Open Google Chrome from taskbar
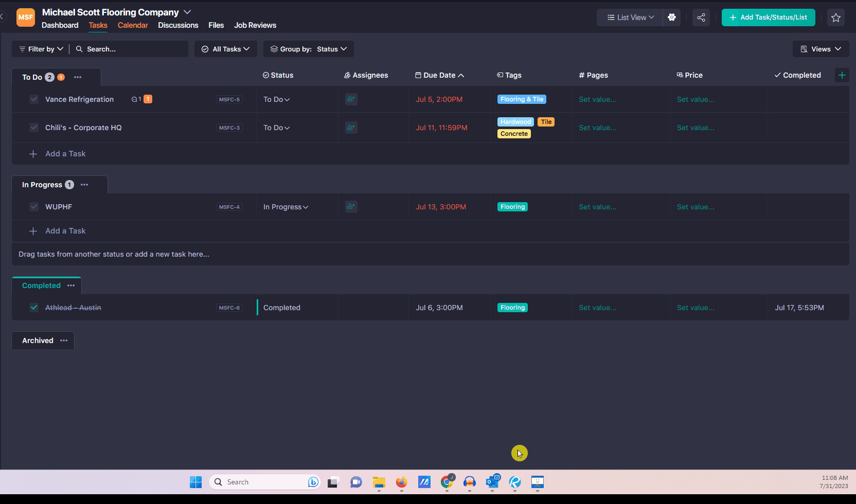 447,482
